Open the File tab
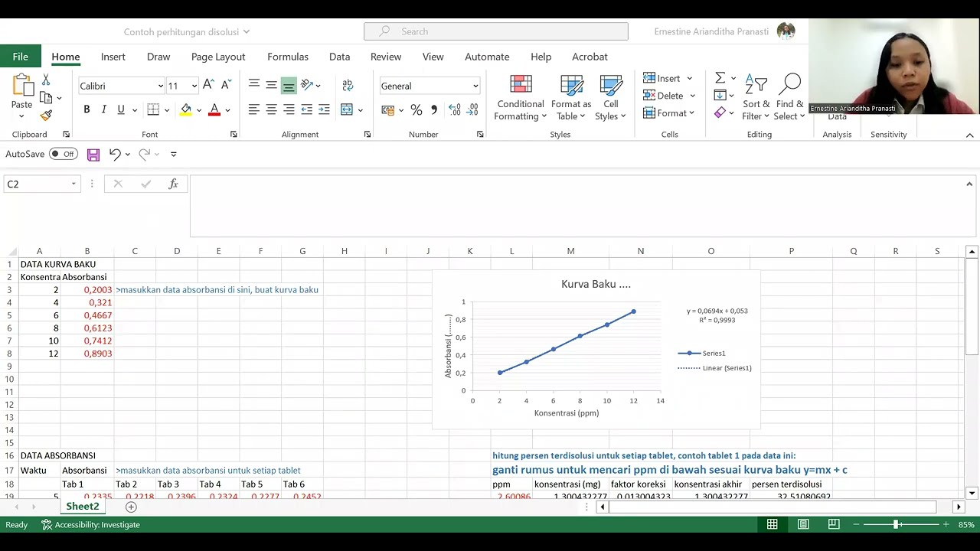The height and width of the screenshot is (551, 980). 21,57
